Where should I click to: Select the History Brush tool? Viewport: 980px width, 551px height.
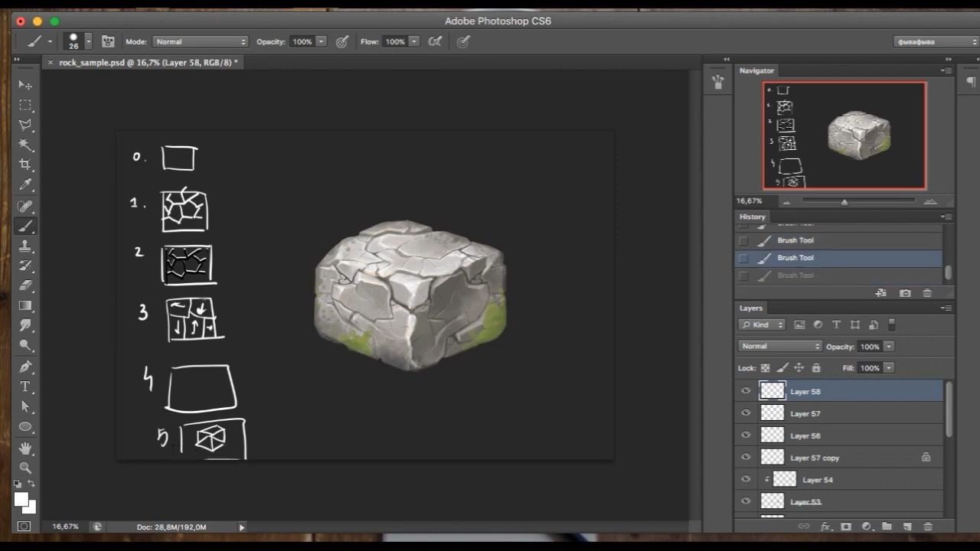tap(25, 266)
